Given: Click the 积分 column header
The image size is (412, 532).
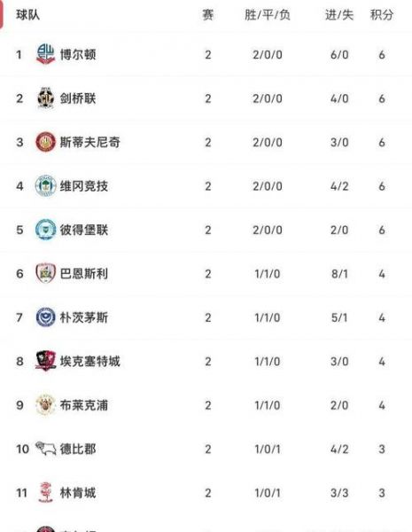Looking at the screenshot, I should [x=382, y=14].
